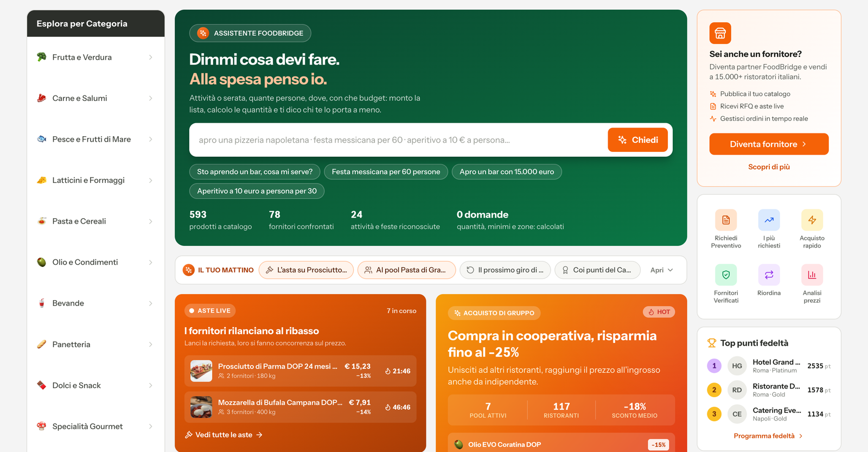
Task: Open the Programma fedeltà link
Action: pyautogui.click(x=768, y=436)
